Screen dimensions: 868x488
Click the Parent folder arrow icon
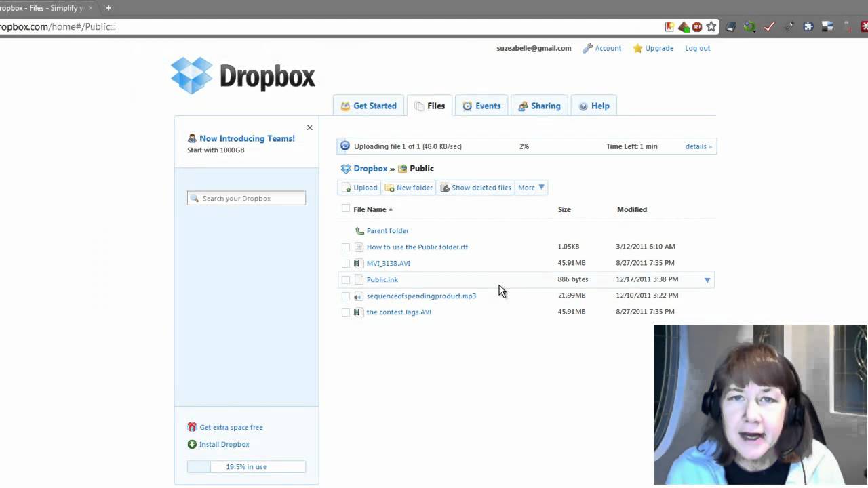coord(359,231)
